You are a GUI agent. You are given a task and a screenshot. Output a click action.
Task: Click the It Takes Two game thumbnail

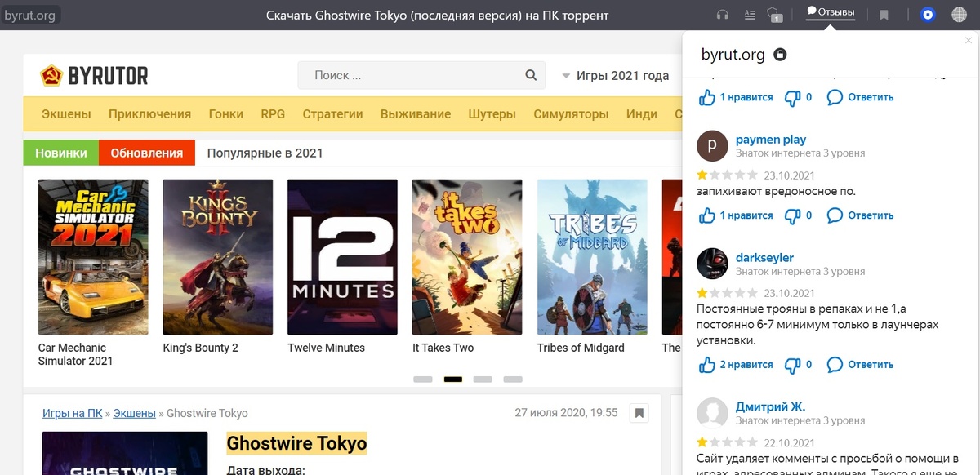point(466,256)
